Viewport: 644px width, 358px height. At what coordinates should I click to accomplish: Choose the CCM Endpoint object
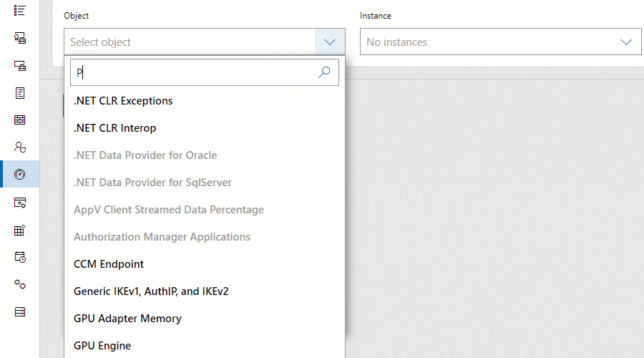(x=109, y=264)
